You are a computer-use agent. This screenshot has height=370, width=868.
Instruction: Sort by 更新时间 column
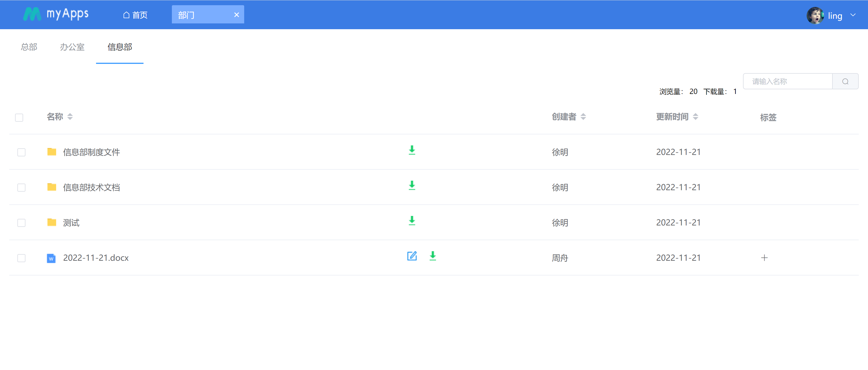(x=695, y=117)
